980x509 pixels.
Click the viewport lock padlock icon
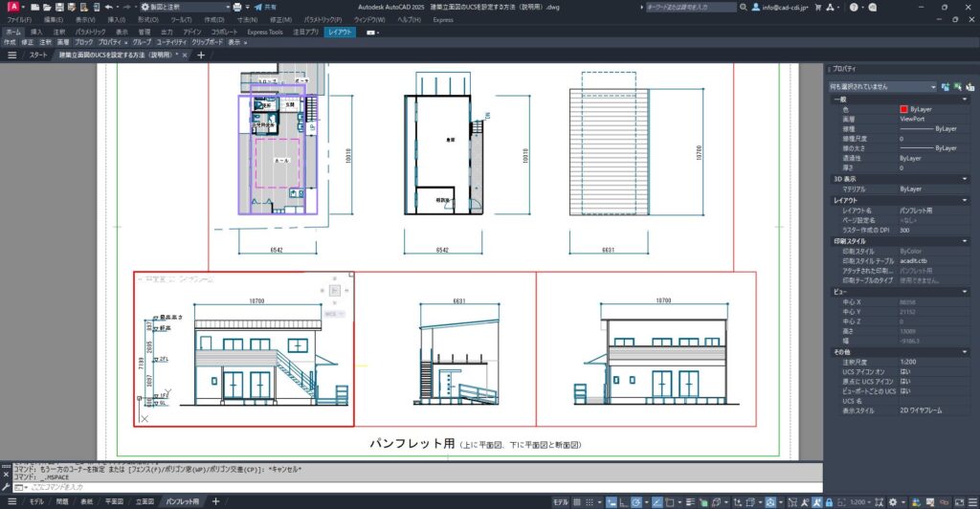(x=829, y=502)
